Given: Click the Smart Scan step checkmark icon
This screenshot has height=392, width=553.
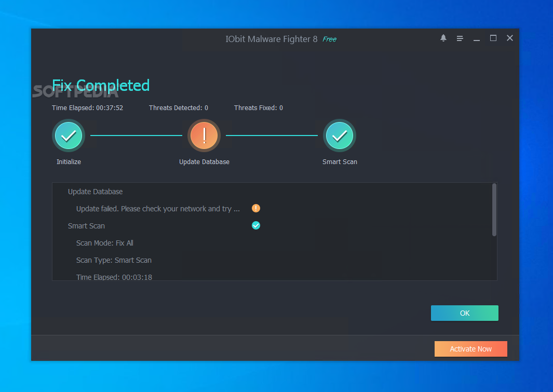Looking at the screenshot, I should tap(339, 136).
